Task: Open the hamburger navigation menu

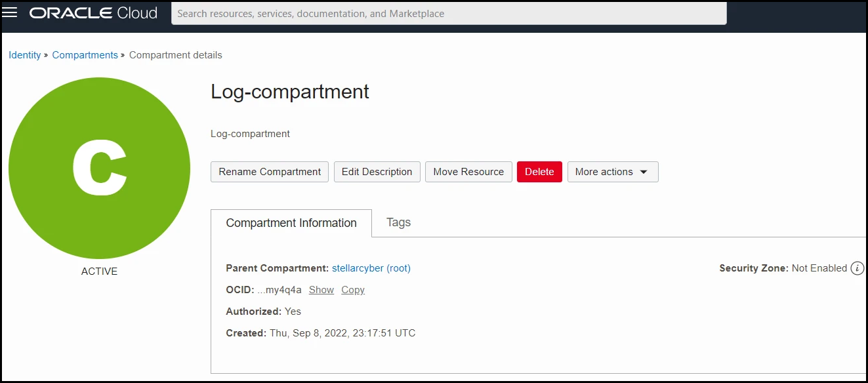Action: (x=10, y=13)
